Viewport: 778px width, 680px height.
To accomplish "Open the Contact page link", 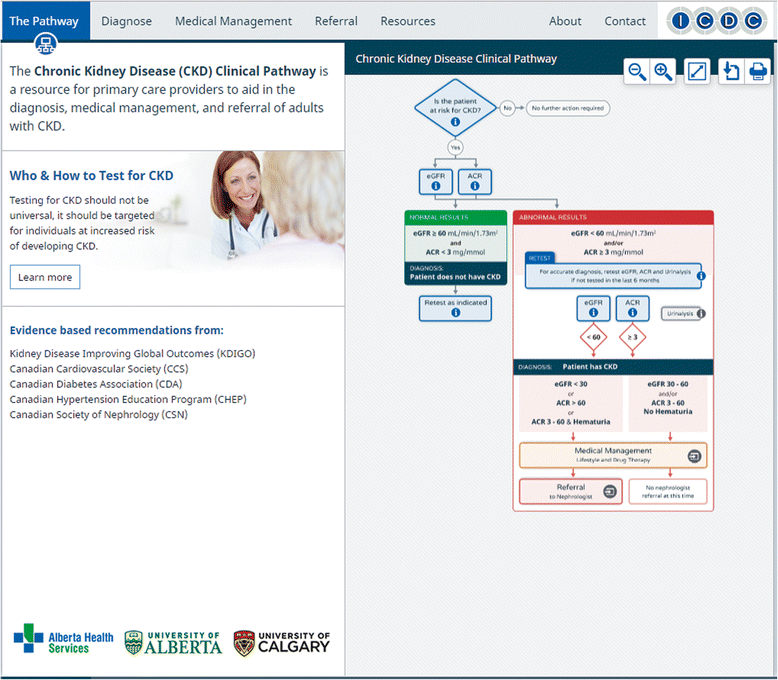I will 625,21.
